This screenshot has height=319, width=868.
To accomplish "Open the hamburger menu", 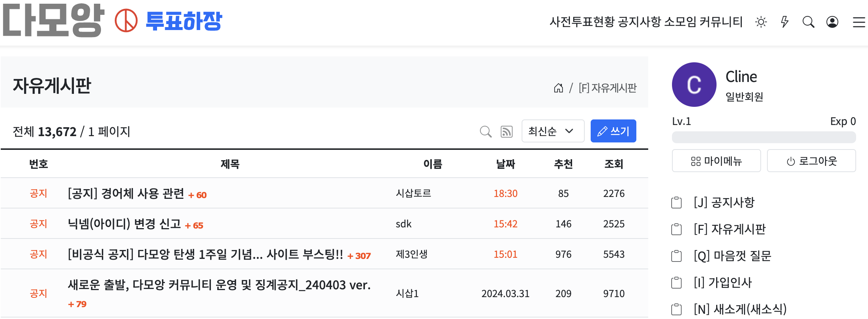I will (x=859, y=22).
